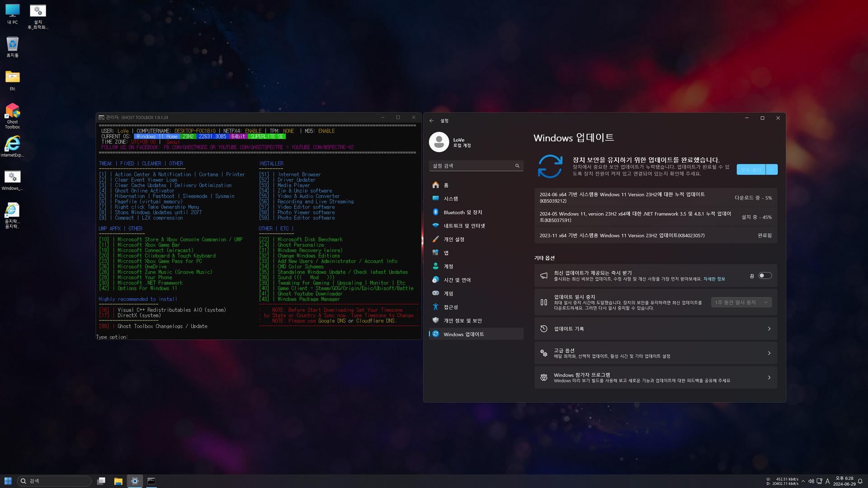
Task: Toggle get latest updates as available switch
Action: [x=765, y=276]
